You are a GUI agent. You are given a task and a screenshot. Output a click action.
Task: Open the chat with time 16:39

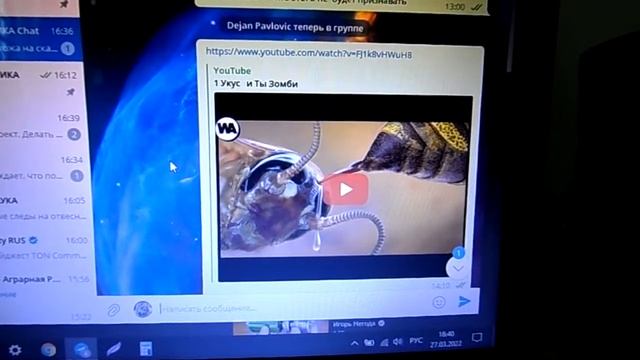coord(43,127)
